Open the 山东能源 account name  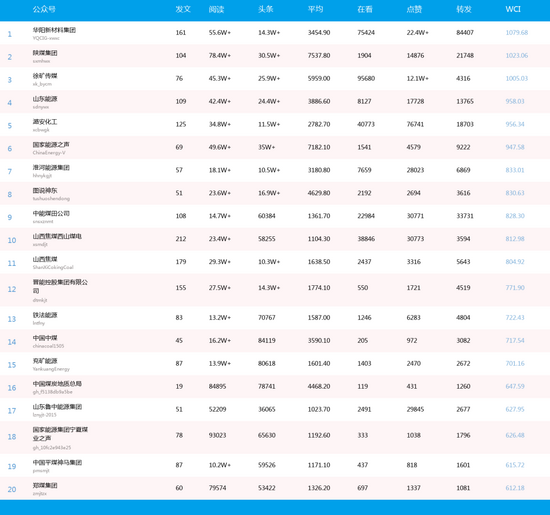tap(45, 99)
